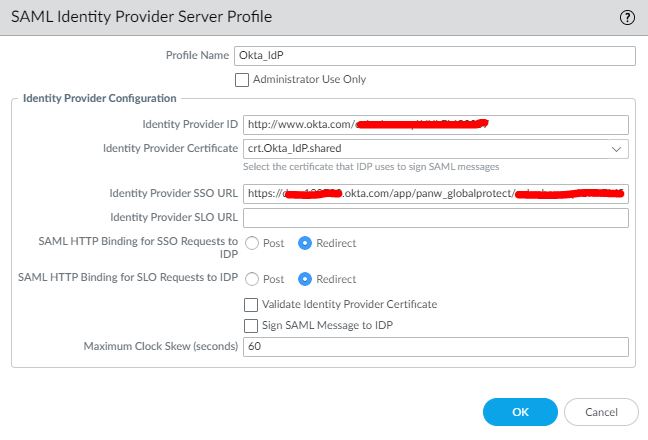Viewport: 648px width, 440px height.
Task: Expand the Identity Provider Certificate dropdown arrow
Action: pyautogui.click(x=617, y=149)
